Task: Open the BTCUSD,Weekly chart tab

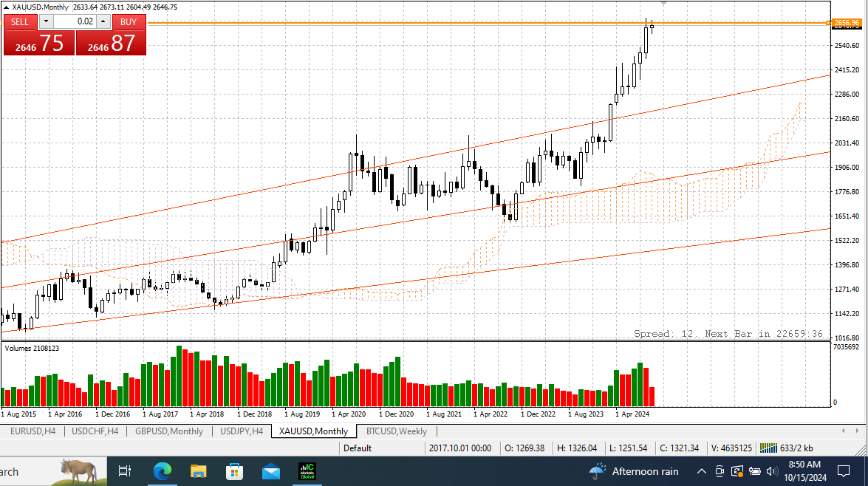Action: click(x=397, y=431)
